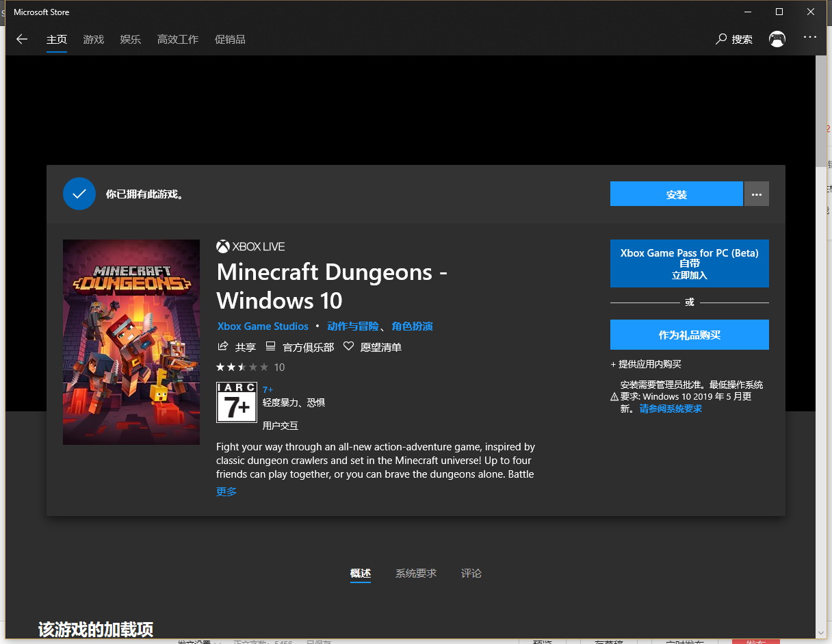The image size is (832, 644).
Task: Click the 该游戏的加载项 heading
Action: pos(96,630)
